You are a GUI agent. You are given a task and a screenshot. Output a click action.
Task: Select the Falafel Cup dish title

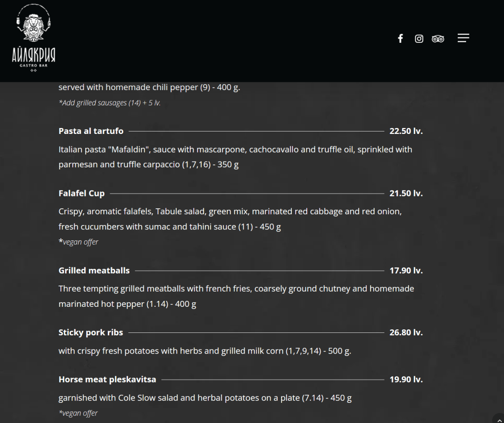(82, 194)
